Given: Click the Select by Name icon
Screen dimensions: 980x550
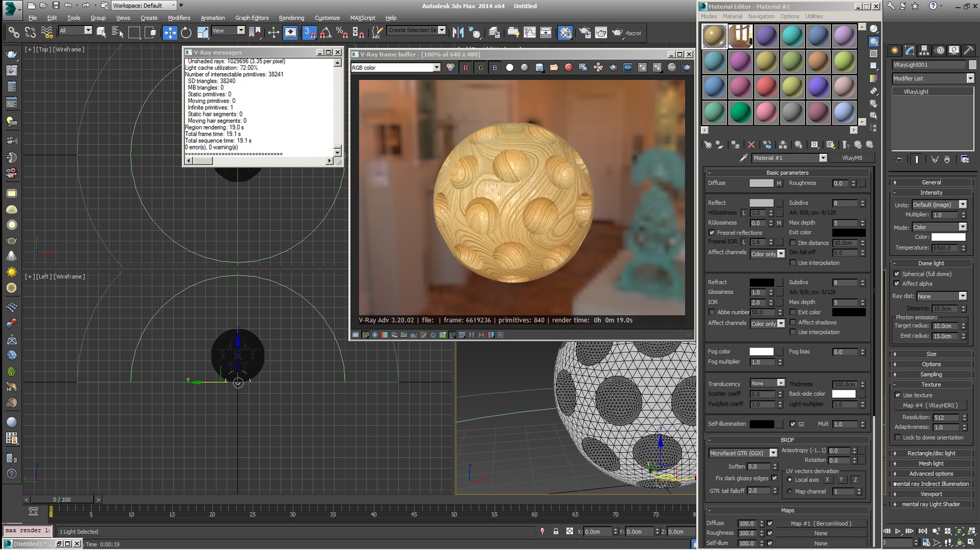Looking at the screenshot, I should [x=117, y=33].
